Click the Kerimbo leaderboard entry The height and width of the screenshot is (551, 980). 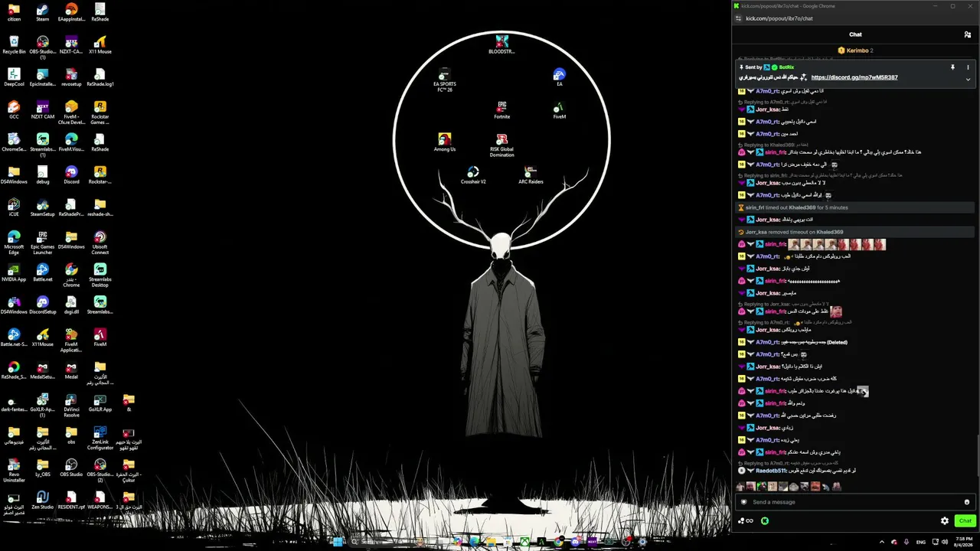[855, 51]
